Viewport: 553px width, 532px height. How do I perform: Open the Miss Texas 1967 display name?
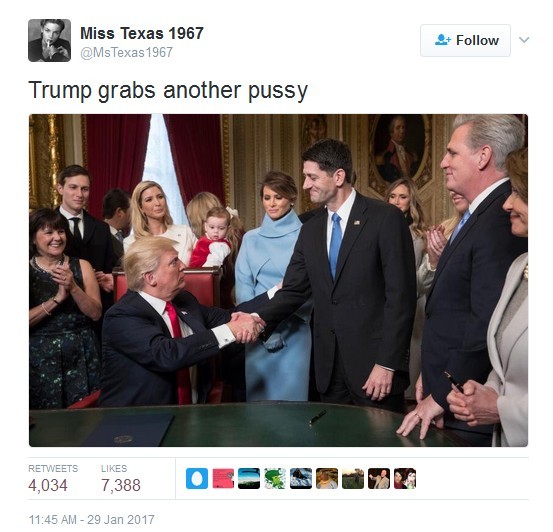[x=142, y=34]
